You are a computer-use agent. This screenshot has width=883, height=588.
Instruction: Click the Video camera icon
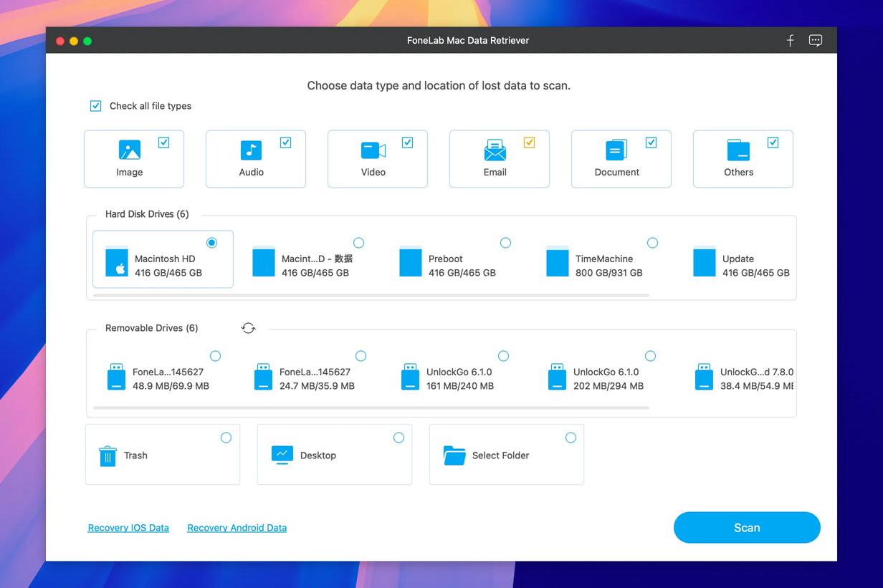(x=373, y=150)
